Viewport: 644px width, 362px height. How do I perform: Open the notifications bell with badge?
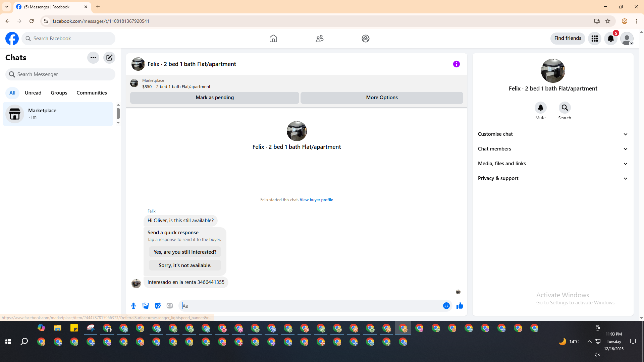pyautogui.click(x=611, y=39)
